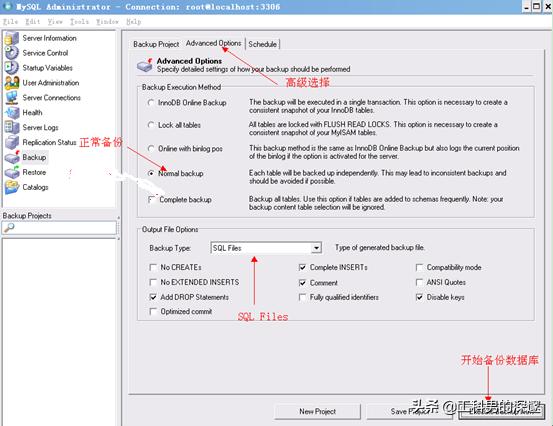This screenshot has height=426, width=553.
Task: Toggle the No CREATEs checkbox
Action: tap(153, 267)
